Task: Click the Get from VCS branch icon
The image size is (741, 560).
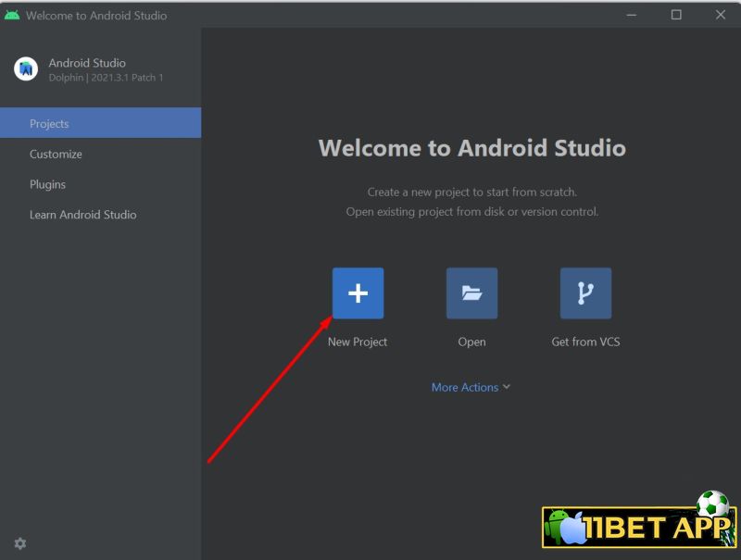Action: 585,293
